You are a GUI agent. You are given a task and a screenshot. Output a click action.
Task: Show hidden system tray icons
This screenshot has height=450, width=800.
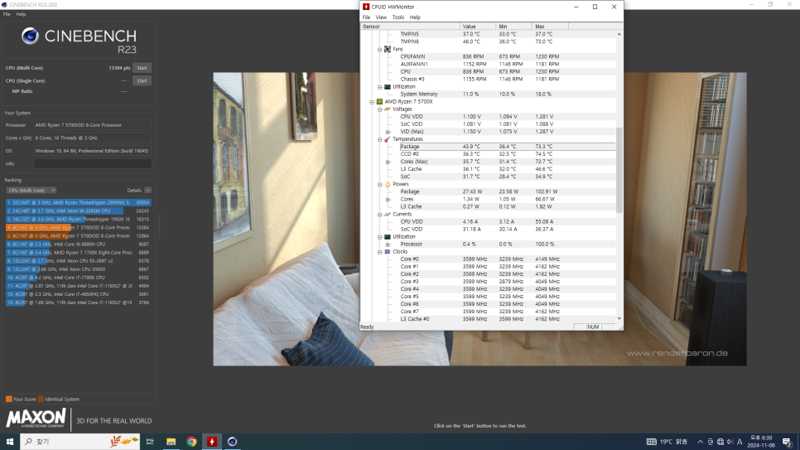[700, 442]
